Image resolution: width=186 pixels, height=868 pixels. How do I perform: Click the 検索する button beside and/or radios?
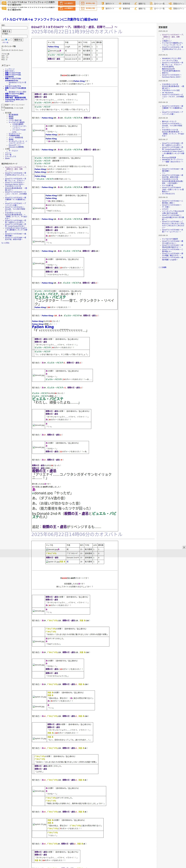[18, 40]
